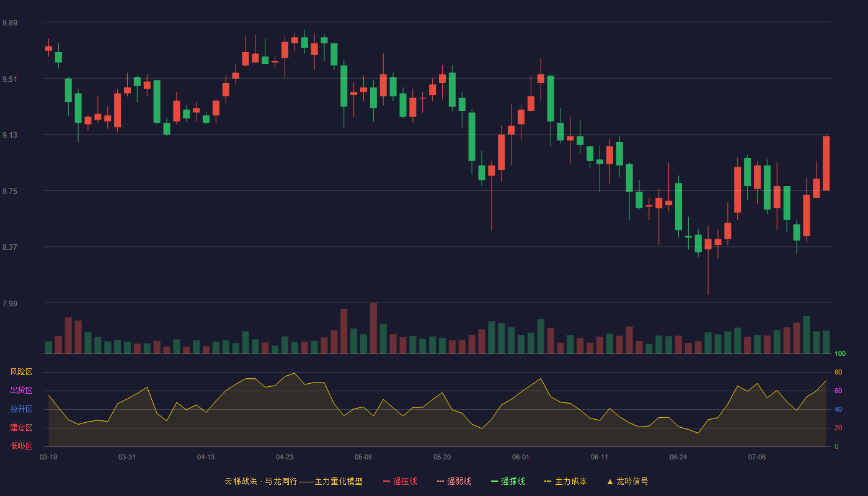This screenshot has height=496, width=868.
Task: Click the chart title 云梯战法·与龙同行 主力量化模型
Action: pos(294,481)
